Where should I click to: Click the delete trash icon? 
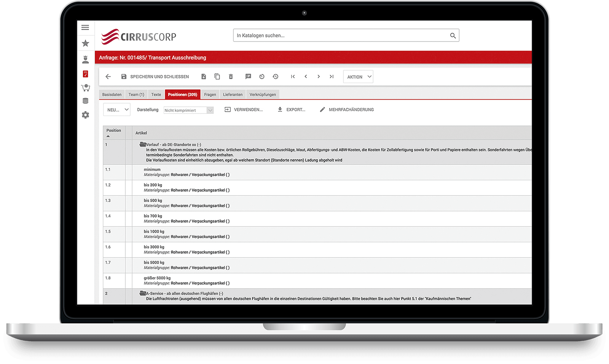click(231, 77)
